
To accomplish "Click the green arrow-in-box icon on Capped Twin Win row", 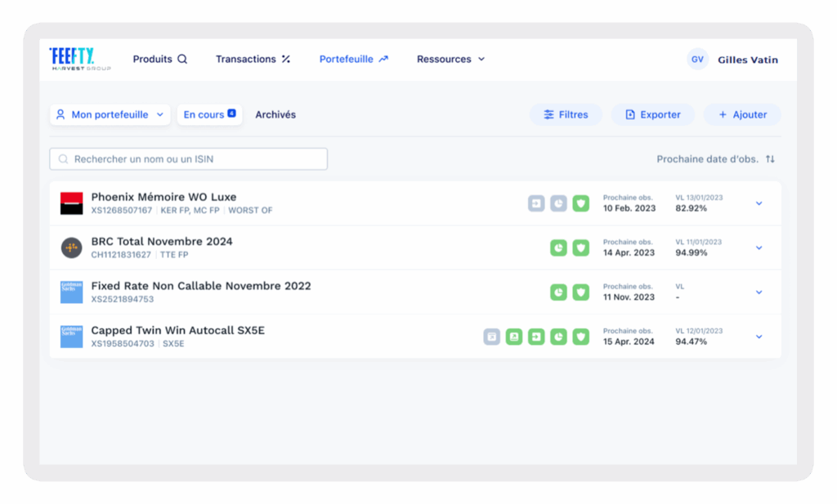I will coord(536,337).
